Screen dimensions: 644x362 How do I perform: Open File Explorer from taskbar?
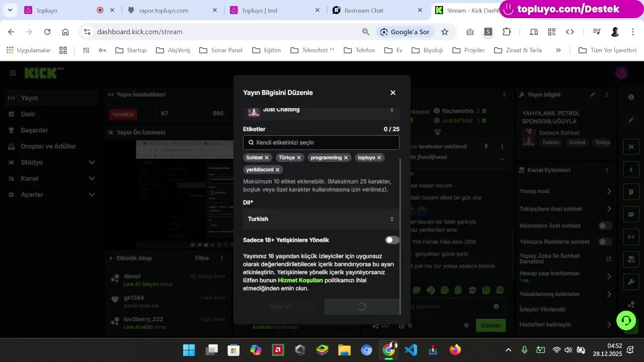344,350
